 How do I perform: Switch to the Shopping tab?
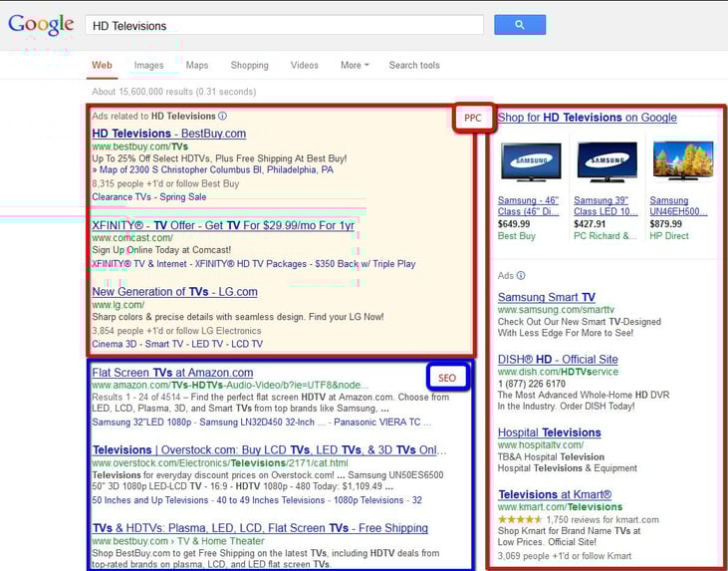point(249,65)
